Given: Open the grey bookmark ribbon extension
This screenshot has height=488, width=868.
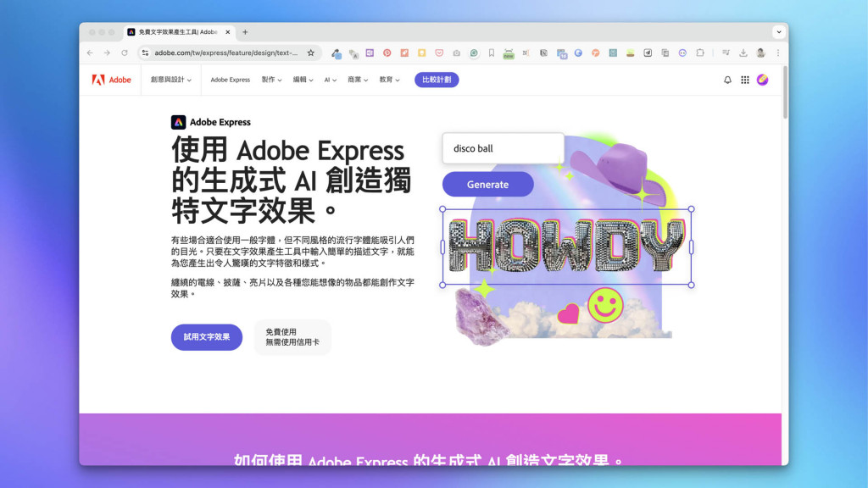Looking at the screenshot, I should 491,53.
